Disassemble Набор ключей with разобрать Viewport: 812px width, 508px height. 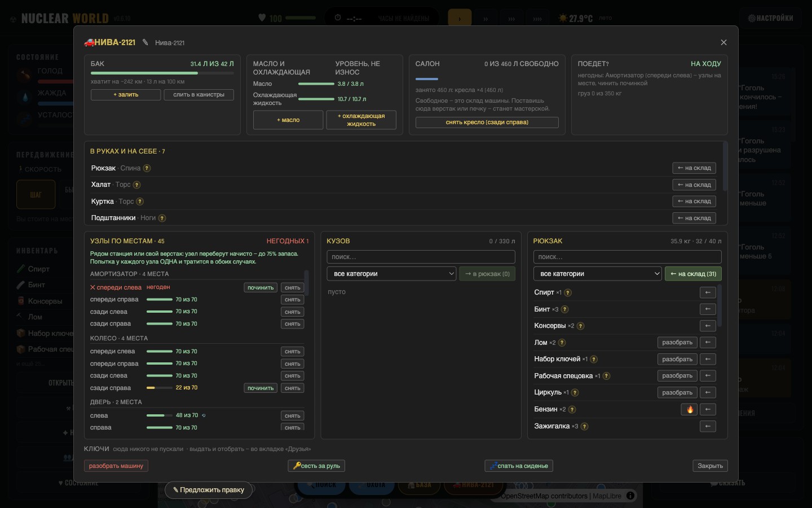tap(677, 359)
